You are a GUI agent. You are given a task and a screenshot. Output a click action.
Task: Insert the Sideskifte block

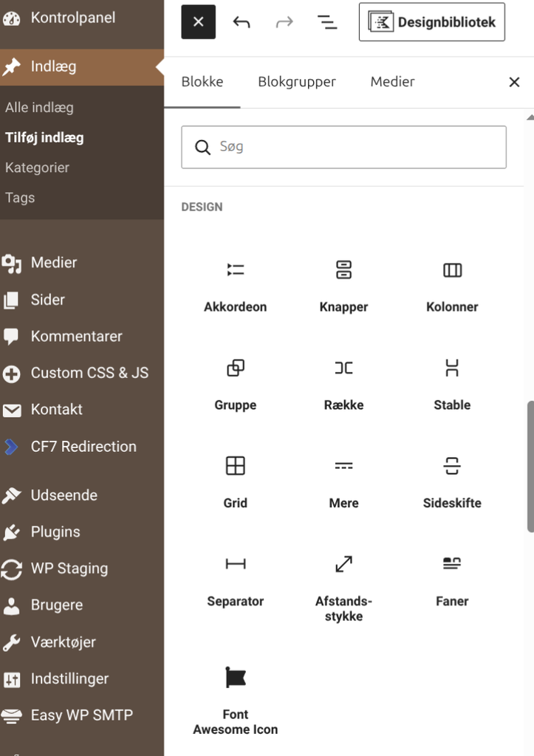coord(452,482)
